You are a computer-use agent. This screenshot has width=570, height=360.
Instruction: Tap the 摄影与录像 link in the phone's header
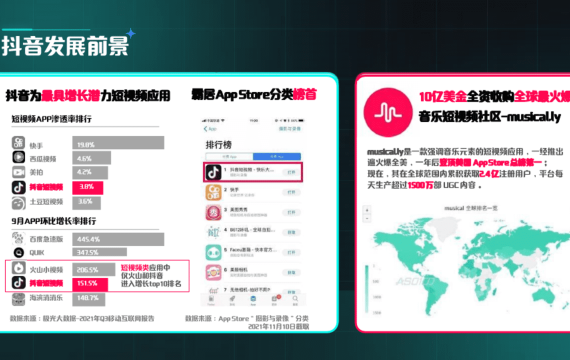point(290,129)
